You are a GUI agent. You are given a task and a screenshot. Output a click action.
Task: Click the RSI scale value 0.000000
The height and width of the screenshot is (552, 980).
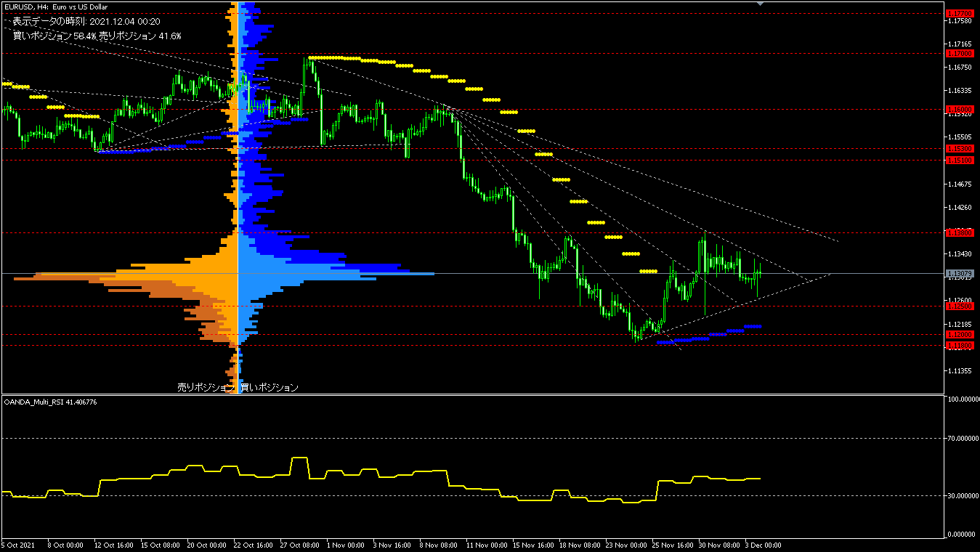pyautogui.click(x=962, y=535)
